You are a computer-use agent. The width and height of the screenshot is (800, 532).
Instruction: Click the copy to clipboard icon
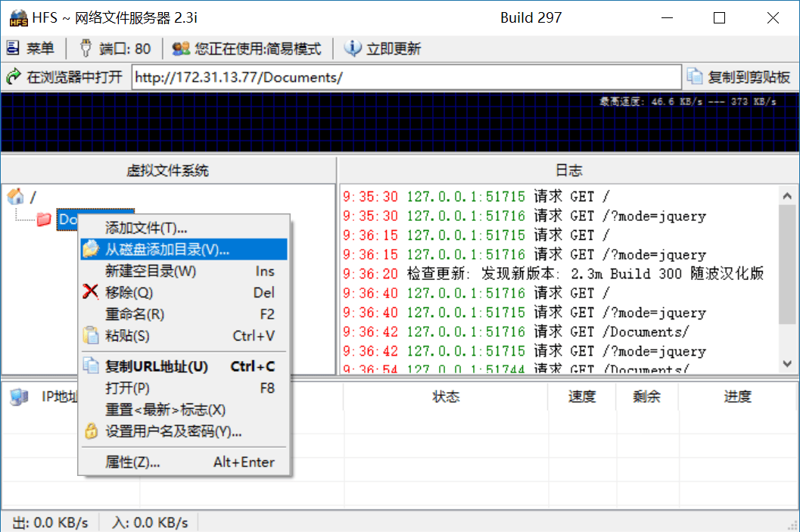[x=695, y=76]
